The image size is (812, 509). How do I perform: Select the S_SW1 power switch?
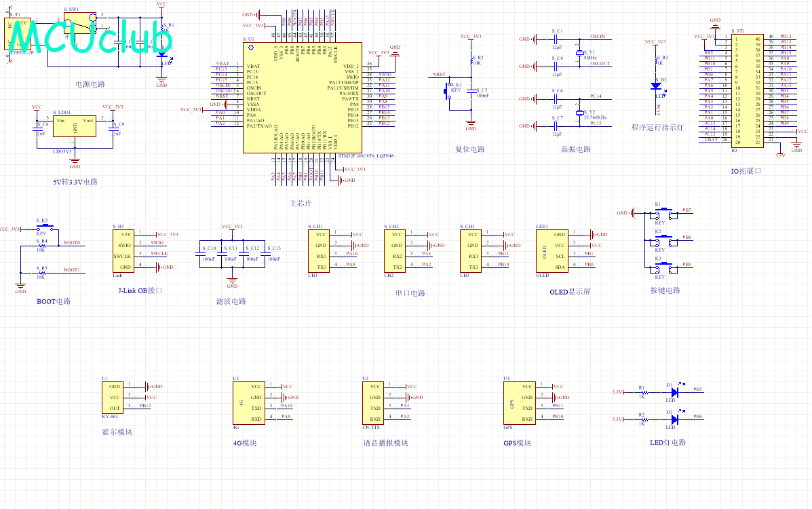click(x=80, y=23)
